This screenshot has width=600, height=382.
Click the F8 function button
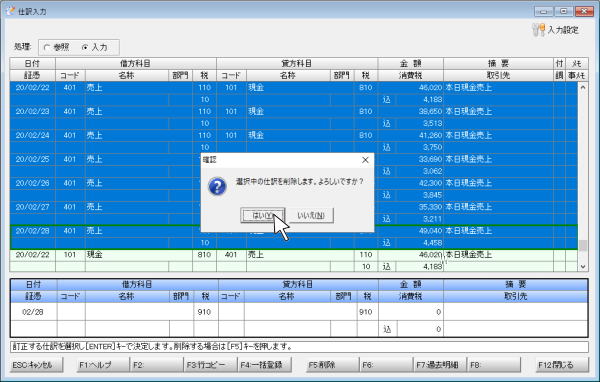coord(494,365)
